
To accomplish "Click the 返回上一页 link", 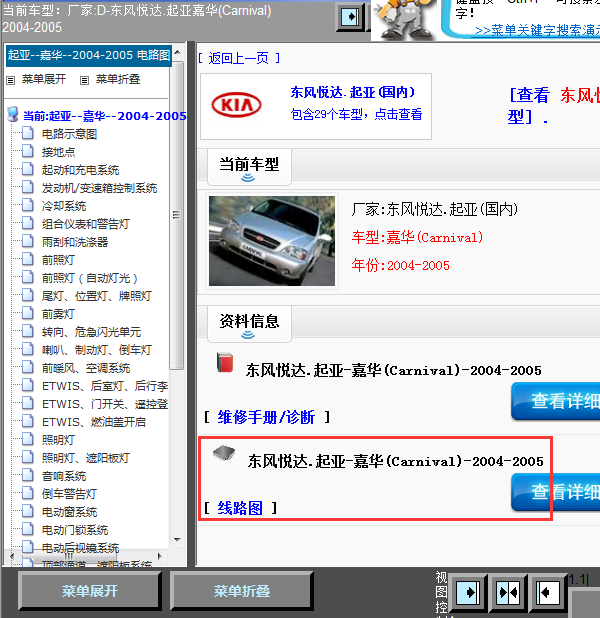I will click(239, 58).
